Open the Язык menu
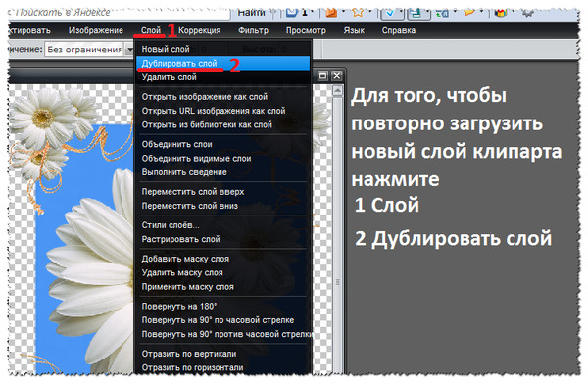This screenshot has height=383, width=588. 354,30
